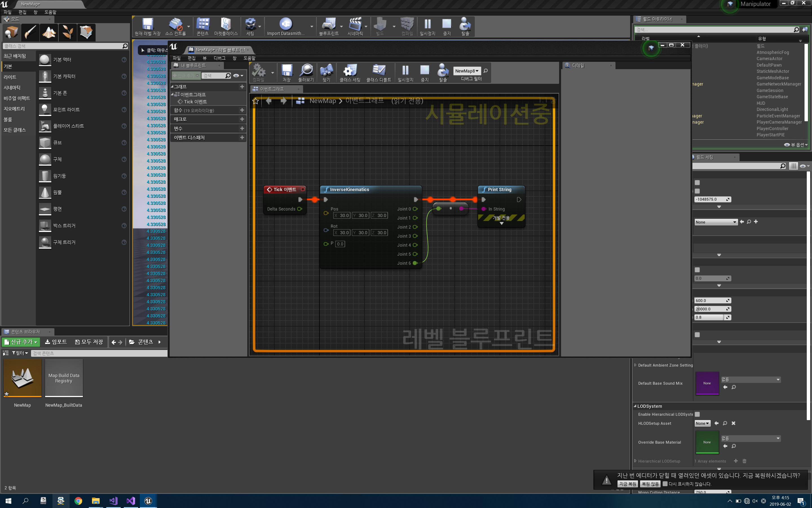The image size is (812, 508).
Task: Add new variable with plus button
Action: point(242,128)
